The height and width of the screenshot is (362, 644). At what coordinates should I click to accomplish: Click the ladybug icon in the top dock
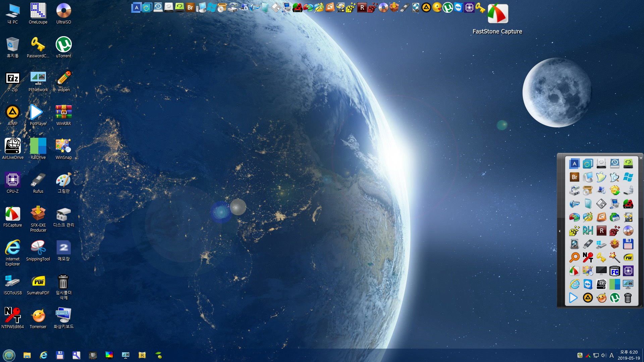coord(297,7)
